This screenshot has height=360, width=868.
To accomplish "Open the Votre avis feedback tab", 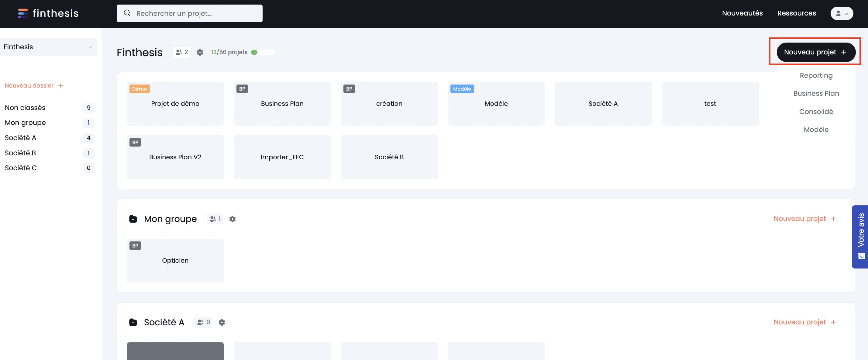I will click(860, 237).
